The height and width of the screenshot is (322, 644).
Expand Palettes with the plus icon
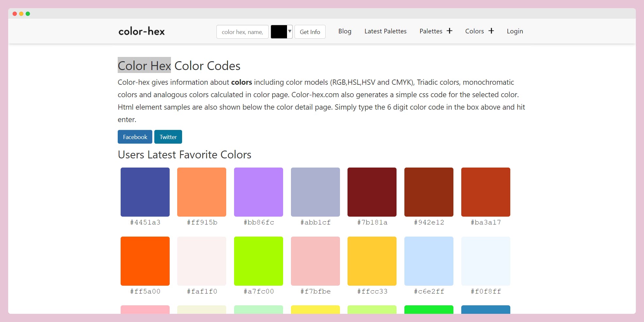tap(449, 31)
